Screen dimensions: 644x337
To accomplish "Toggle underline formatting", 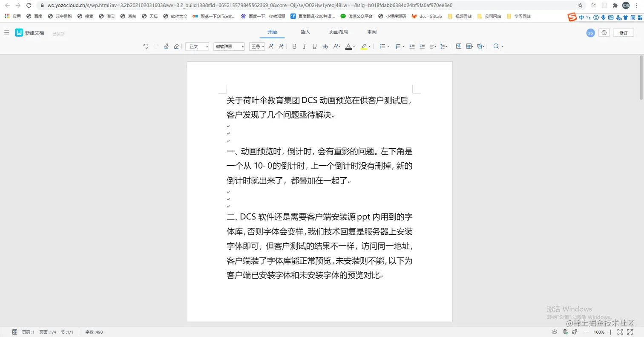I will point(315,46).
